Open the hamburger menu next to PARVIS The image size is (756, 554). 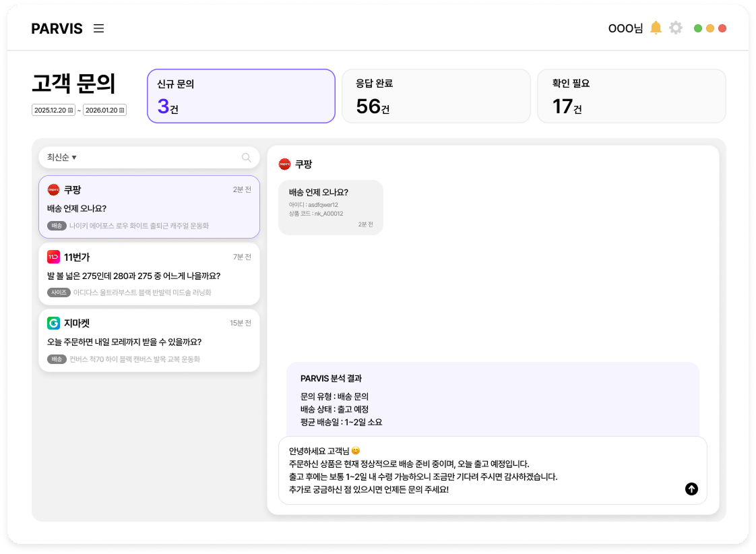(x=99, y=28)
